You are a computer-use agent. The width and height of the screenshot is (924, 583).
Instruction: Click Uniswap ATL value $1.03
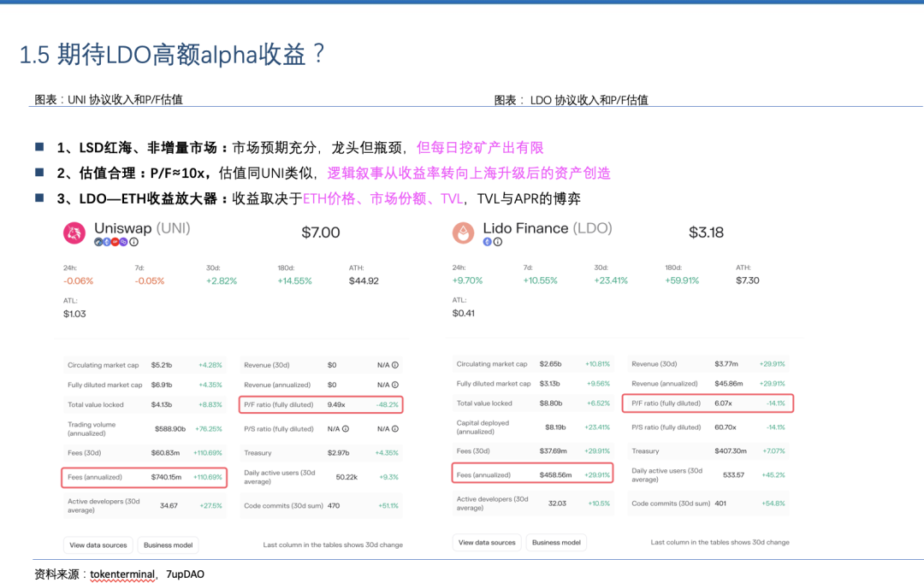[x=74, y=314]
